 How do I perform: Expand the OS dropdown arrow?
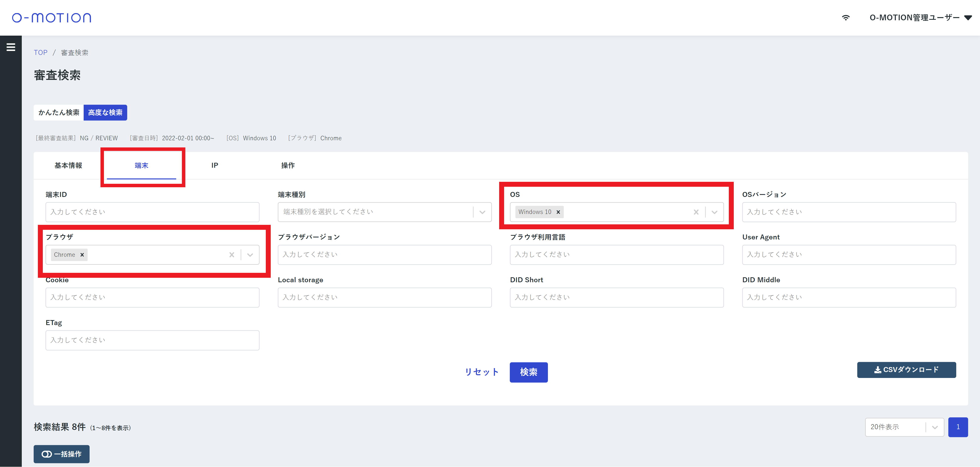(x=714, y=212)
